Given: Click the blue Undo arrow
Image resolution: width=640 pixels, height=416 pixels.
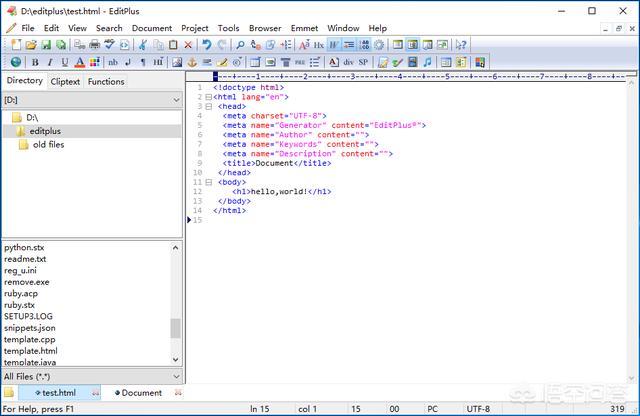Looking at the screenshot, I should coord(207,44).
